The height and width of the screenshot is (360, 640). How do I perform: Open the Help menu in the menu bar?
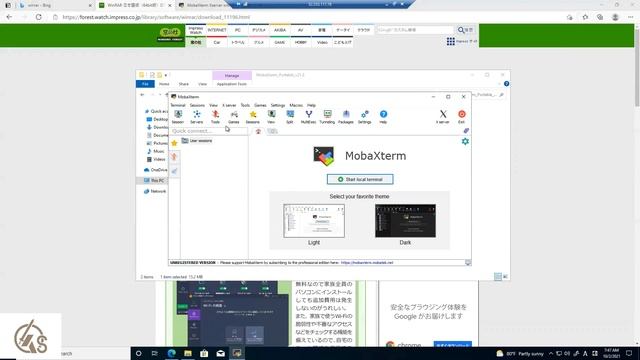click(x=311, y=105)
